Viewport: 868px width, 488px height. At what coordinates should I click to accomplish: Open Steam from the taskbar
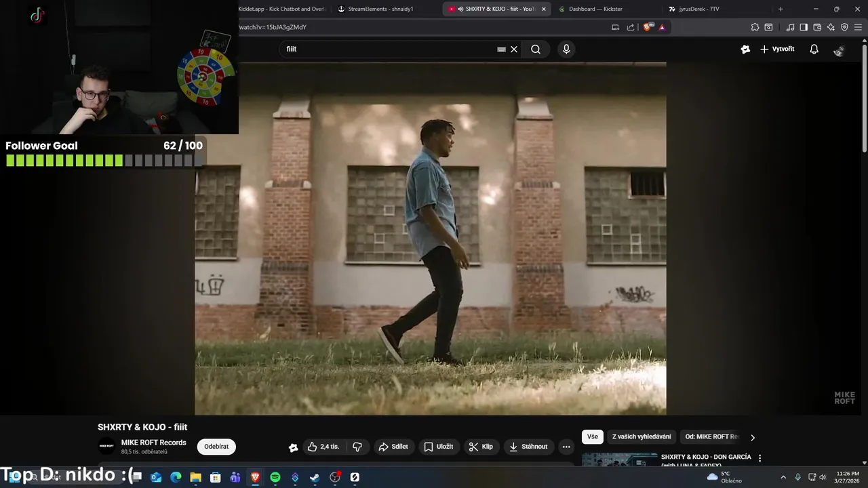point(315,477)
